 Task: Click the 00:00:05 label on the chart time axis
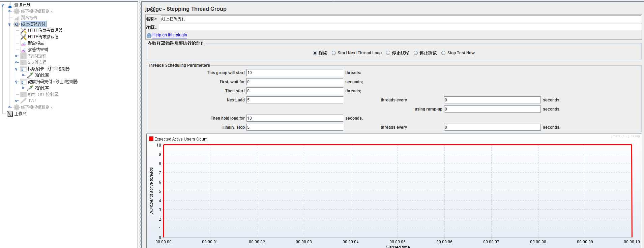tap(398, 242)
